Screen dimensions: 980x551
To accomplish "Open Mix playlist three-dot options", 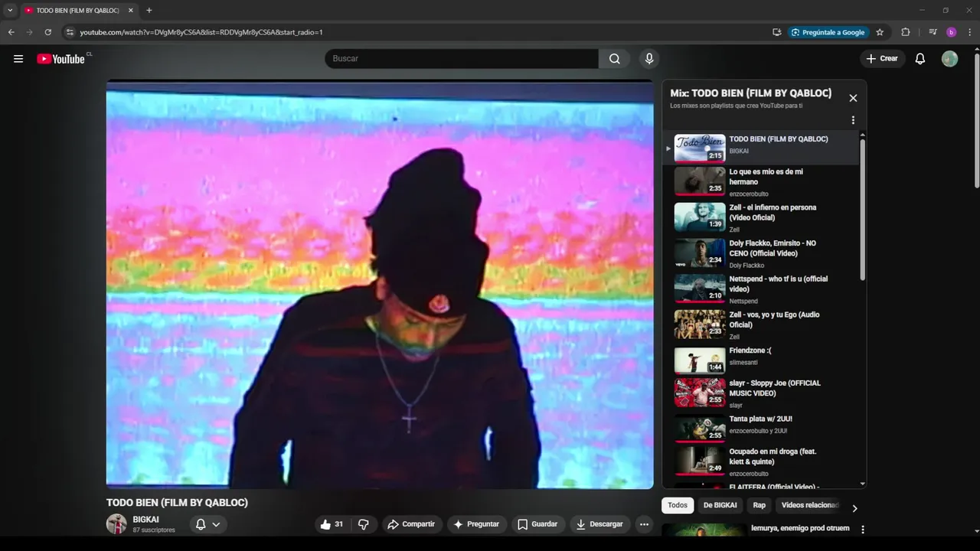I will tap(853, 120).
